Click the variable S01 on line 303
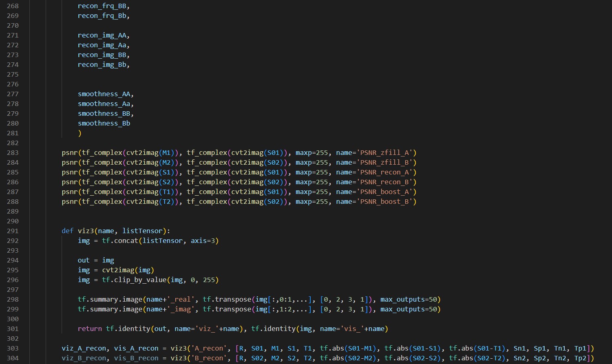 [257, 348]
